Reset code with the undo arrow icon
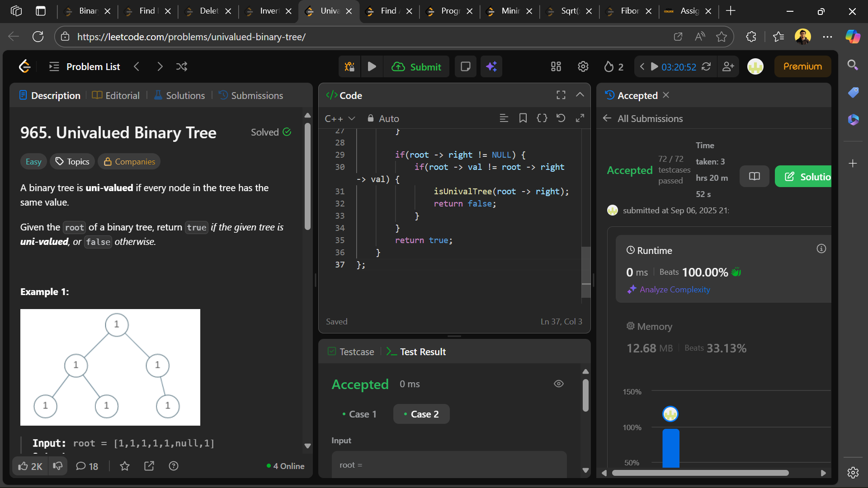Image resolution: width=868 pixels, height=488 pixels. point(561,118)
